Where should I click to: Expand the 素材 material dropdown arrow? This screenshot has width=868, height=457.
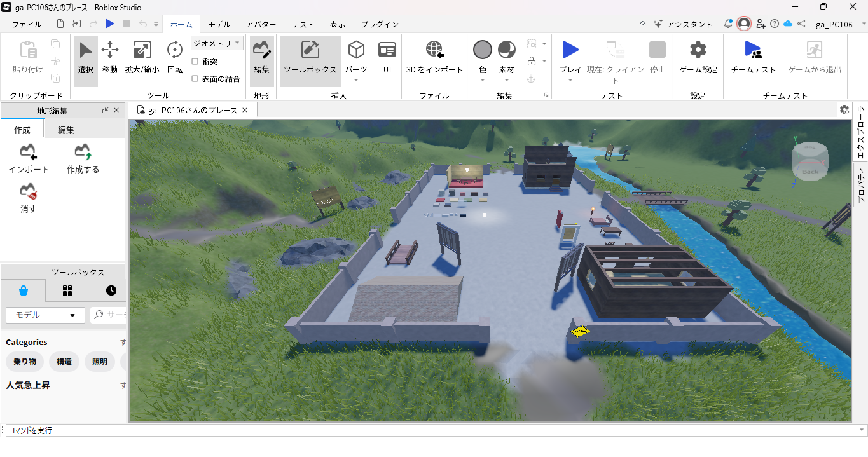(507, 80)
